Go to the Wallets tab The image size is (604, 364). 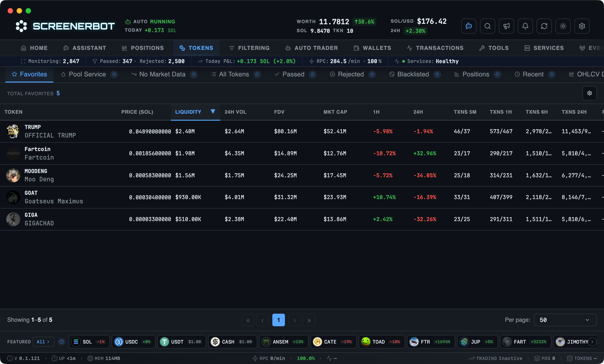coord(372,48)
